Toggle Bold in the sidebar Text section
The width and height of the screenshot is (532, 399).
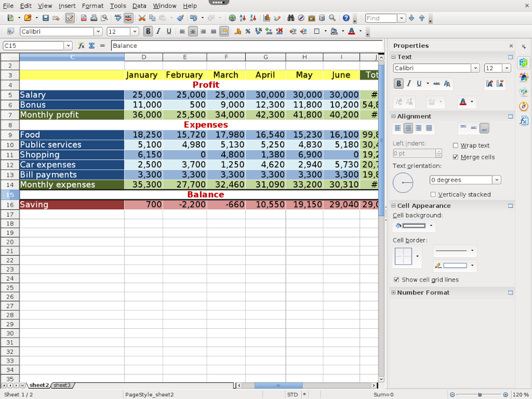(x=399, y=84)
